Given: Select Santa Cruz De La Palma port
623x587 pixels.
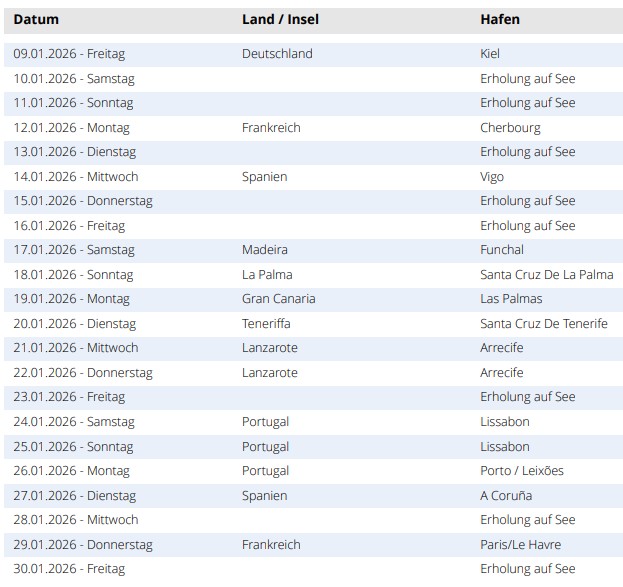Looking at the screenshot, I should [546, 275].
